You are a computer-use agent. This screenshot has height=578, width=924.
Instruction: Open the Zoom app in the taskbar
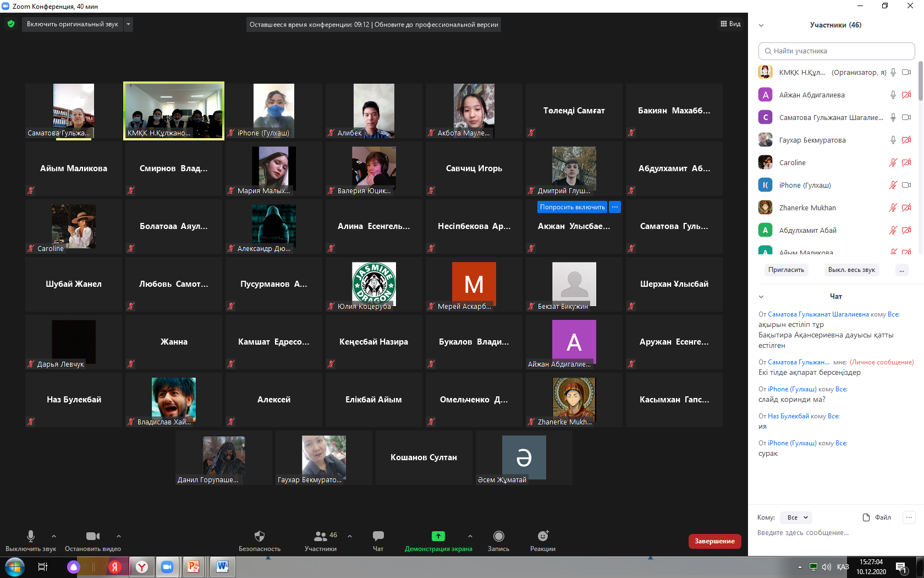click(167, 566)
